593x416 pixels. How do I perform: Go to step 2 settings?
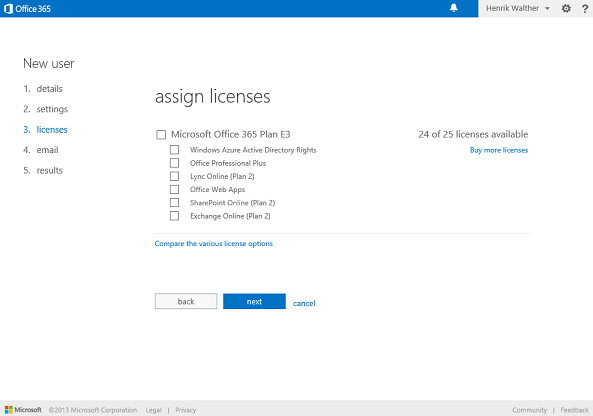click(45, 109)
